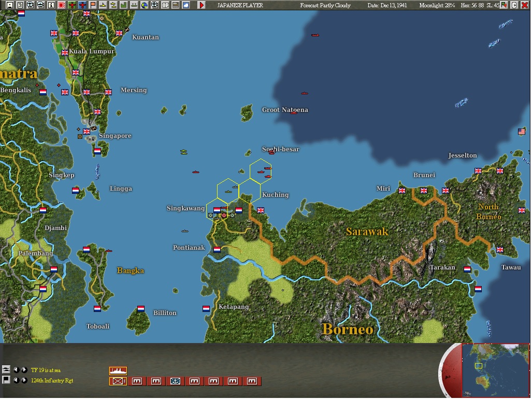Click the black flag icon left of 124th Infantry

(6, 380)
